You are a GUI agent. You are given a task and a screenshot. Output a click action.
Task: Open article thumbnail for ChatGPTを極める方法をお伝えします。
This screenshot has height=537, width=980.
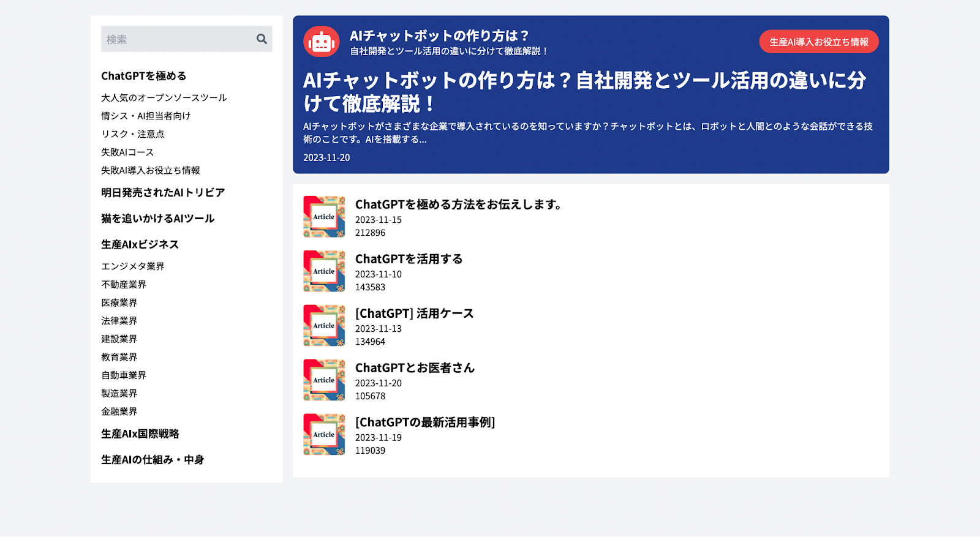324,217
